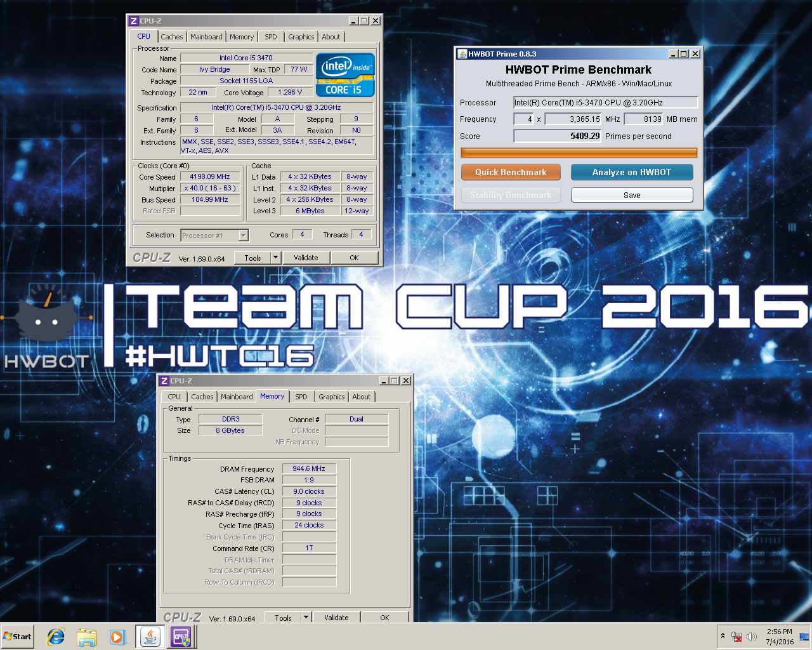Click the HWBOT Prime window title icon
812x650 pixels.
pos(462,54)
